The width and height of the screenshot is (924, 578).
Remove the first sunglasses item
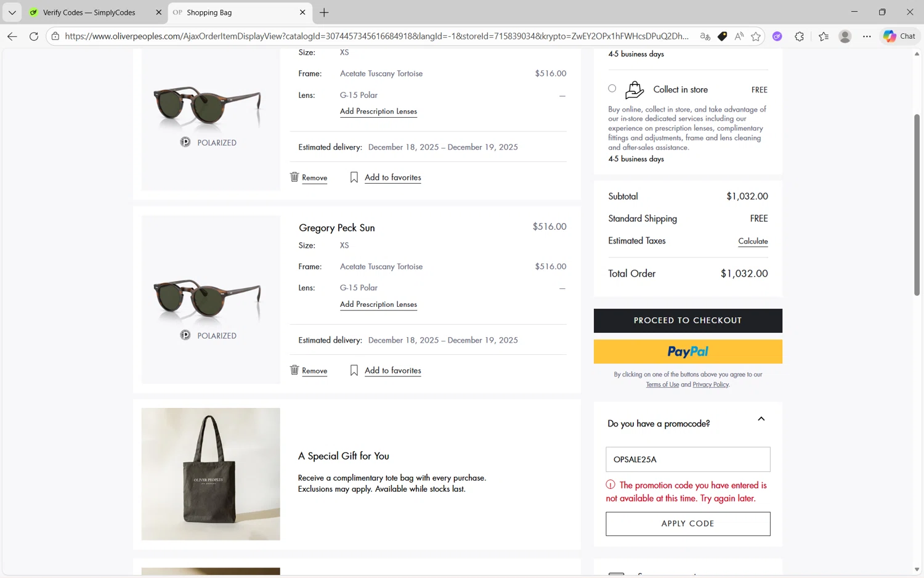click(x=314, y=178)
